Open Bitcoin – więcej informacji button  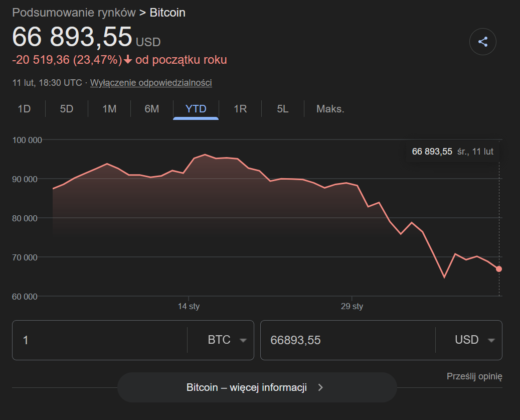click(257, 387)
